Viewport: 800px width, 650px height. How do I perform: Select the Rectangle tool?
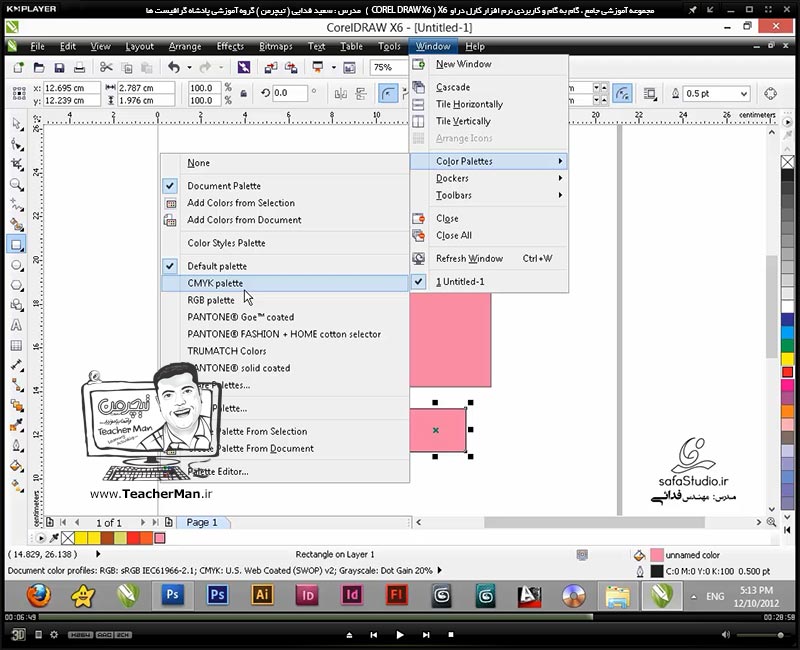click(17, 244)
